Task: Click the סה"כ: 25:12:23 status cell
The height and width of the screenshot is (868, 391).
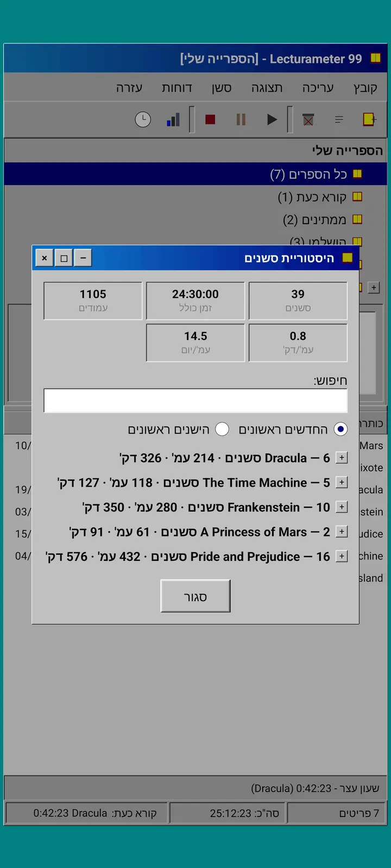Action: 228,813
